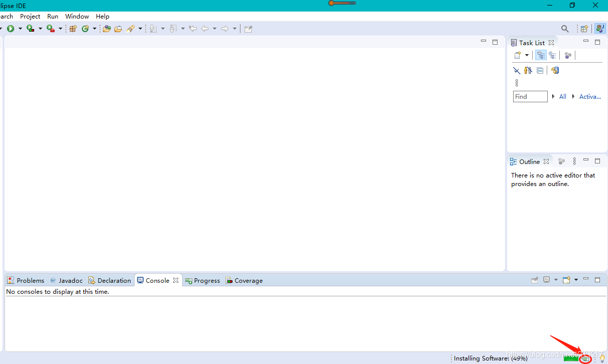The image size is (608, 364).
Task: Click the Pin Console icon
Action: click(x=535, y=280)
